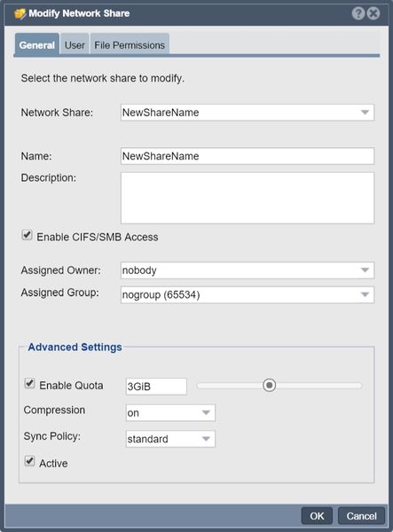Expand the Assigned Group dropdown
The image size is (393, 532).
pyautogui.click(x=248, y=294)
